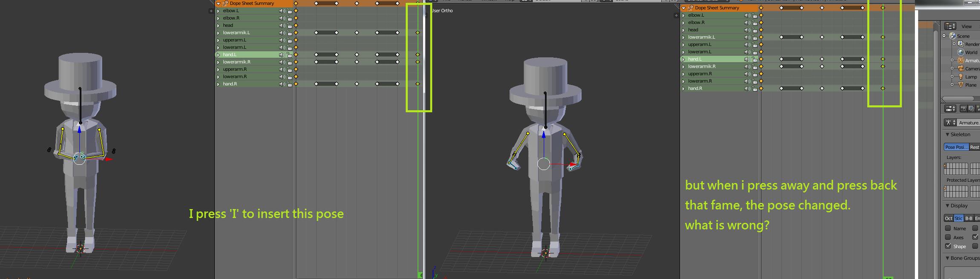Click the World globe icon in outliner
This screenshot has height=279, width=980.
coord(961,52)
